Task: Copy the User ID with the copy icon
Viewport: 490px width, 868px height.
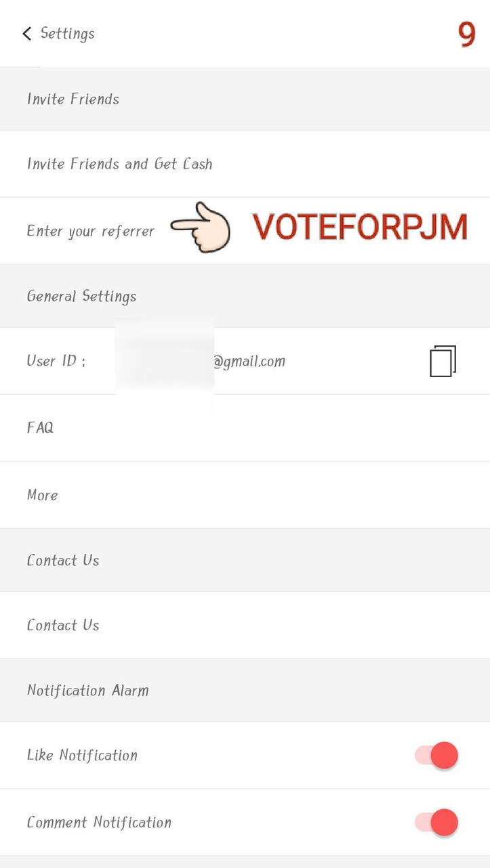Action: pyautogui.click(x=443, y=361)
